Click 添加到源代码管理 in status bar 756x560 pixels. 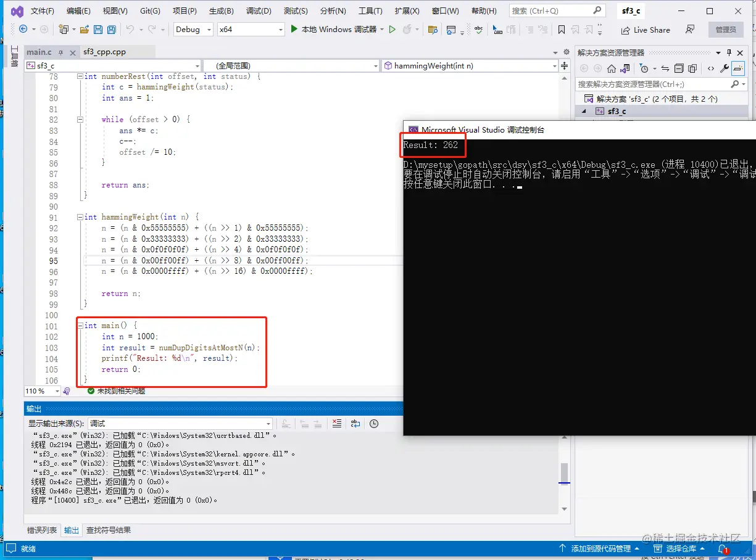tap(599, 548)
